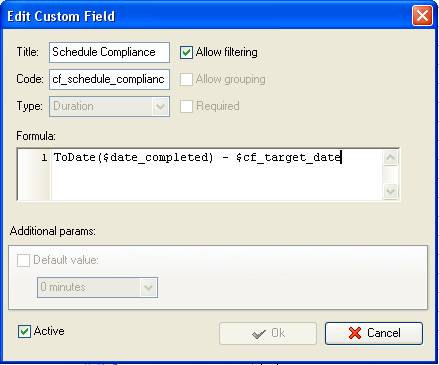439x365 pixels.
Task: Click in the Title field Schedule Compliance
Action: (x=109, y=52)
